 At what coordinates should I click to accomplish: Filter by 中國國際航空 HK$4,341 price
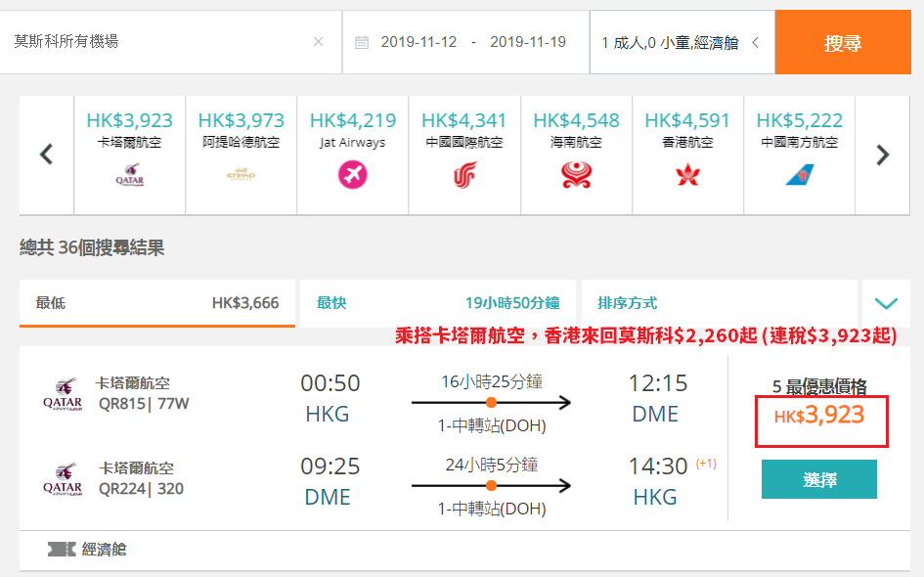pyautogui.click(x=464, y=120)
